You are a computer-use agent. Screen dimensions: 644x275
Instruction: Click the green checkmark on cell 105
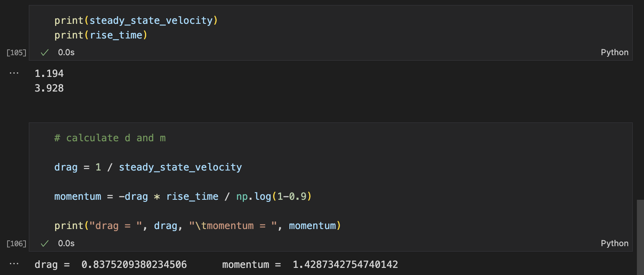(45, 53)
